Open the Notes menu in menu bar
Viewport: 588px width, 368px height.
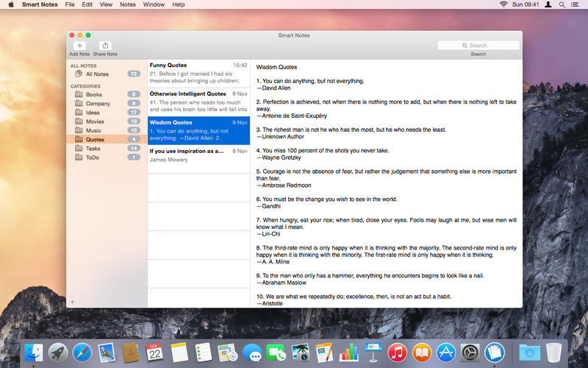tap(128, 4)
